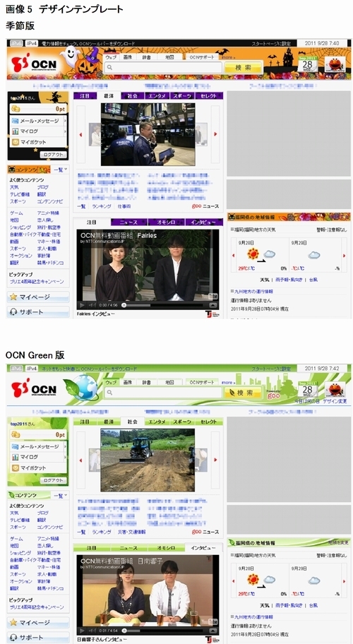353x644 pixels.
Task: Click the search field in the Halloween header
Action: pyautogui.click(x=162, y=67)
